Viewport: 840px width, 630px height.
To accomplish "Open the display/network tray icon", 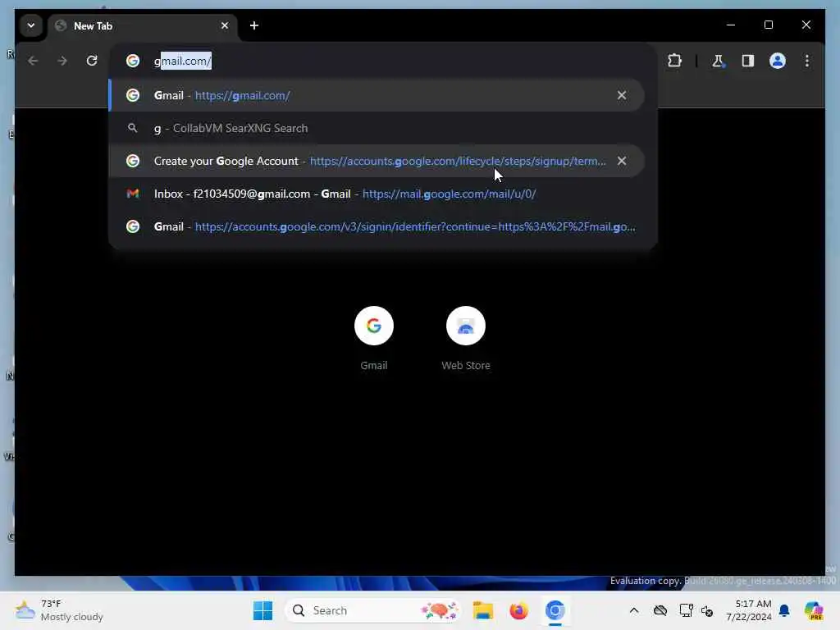I will tap(686, 610).
